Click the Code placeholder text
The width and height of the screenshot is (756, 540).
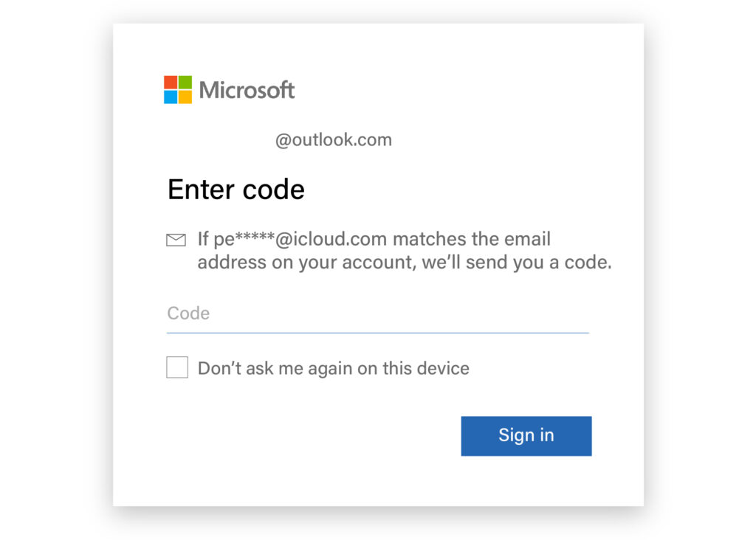click(188, 314)
